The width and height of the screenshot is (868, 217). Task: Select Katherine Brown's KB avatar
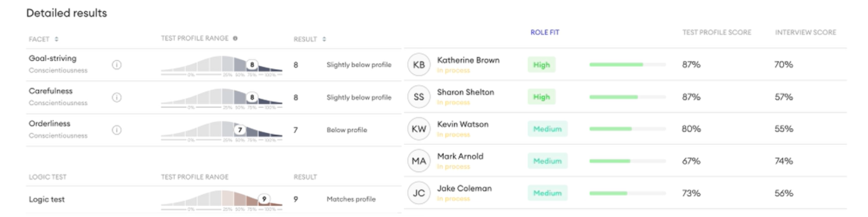(419, 65)
